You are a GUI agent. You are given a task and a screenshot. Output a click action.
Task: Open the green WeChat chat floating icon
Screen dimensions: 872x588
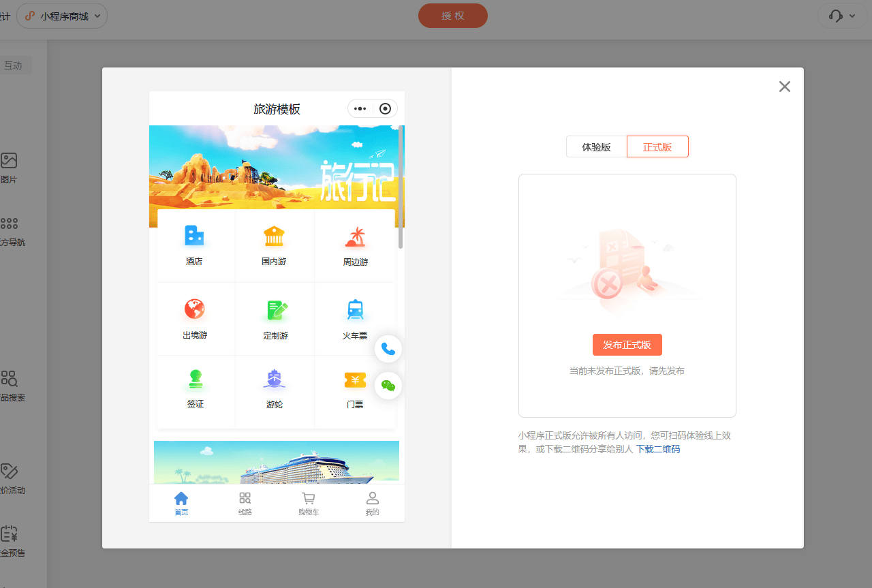point(388,385)
